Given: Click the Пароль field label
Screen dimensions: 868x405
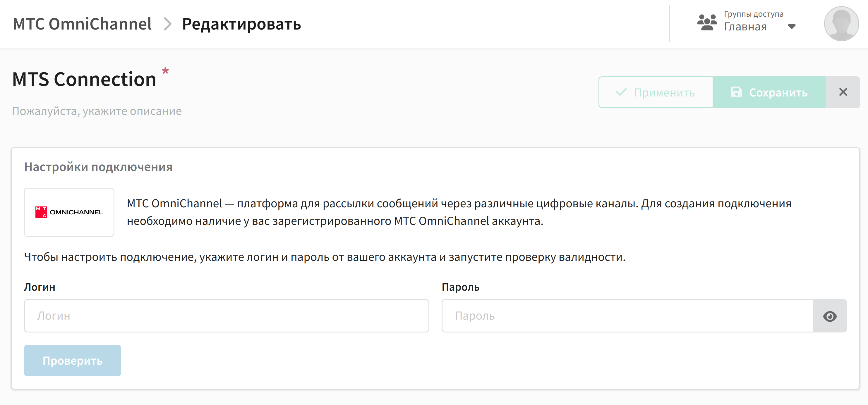Looking at the screenshot, I should tap(461, 287).
